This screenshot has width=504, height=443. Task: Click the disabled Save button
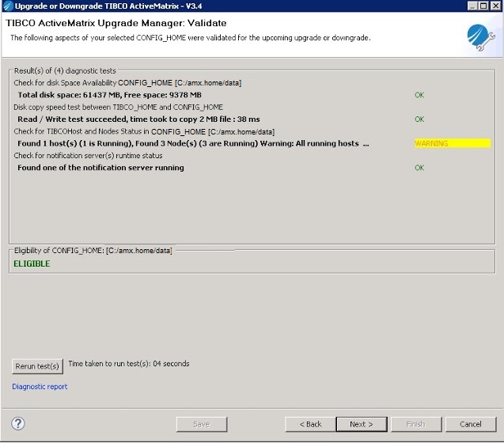coord(202,424)
